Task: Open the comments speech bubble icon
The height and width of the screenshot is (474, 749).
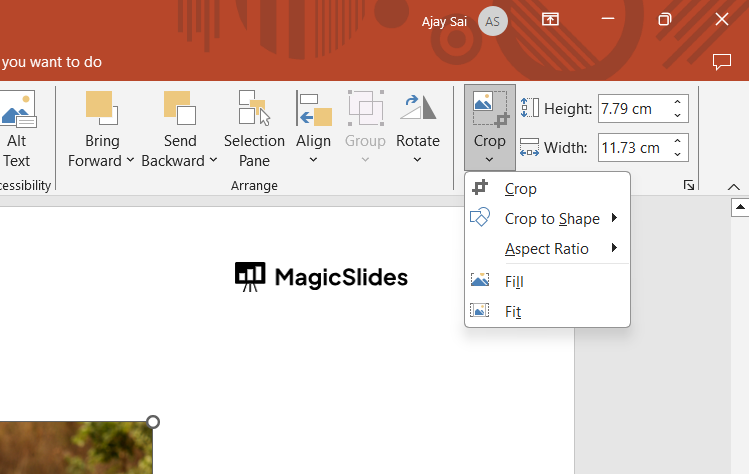Action: point(722,62)
